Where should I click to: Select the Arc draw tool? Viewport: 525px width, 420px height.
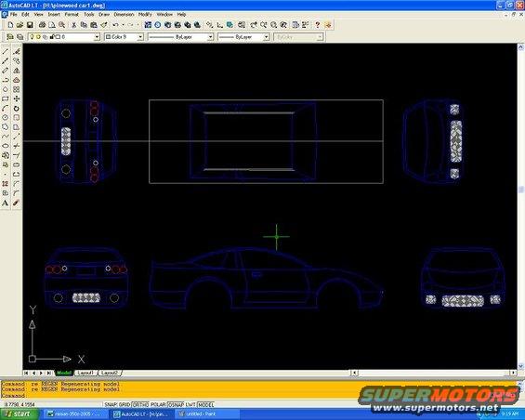(x=6, y=108)
